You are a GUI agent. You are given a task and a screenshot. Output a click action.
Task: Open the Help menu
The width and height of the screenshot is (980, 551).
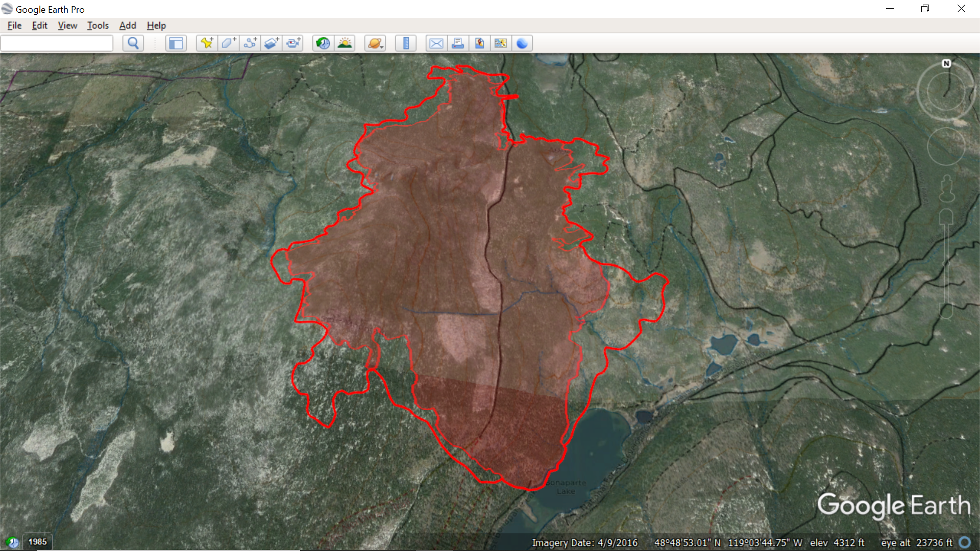coord(156,26)
